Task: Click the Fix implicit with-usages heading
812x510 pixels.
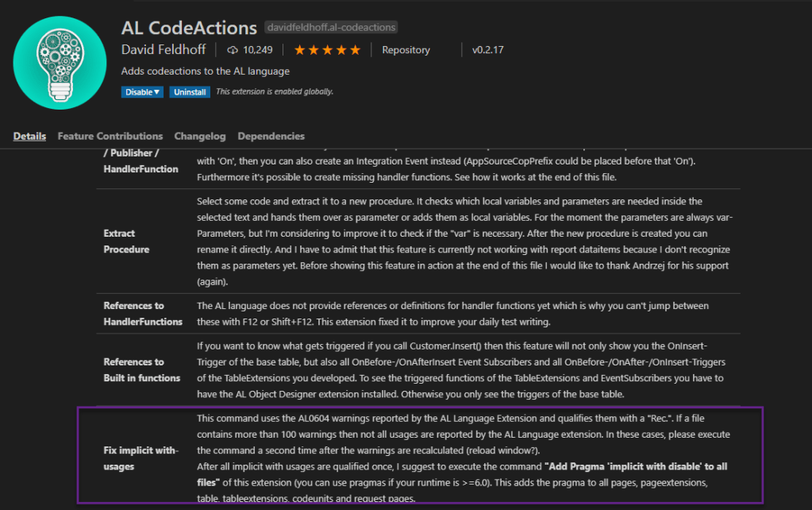Action: [139, 458]
